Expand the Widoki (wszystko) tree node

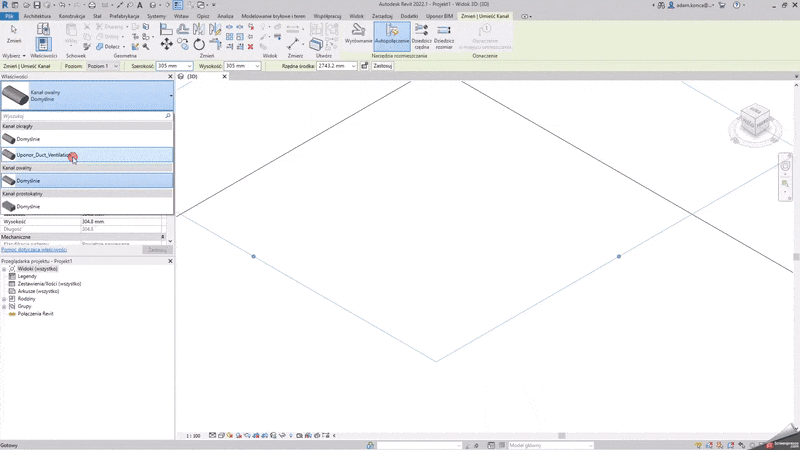[4, 269]
